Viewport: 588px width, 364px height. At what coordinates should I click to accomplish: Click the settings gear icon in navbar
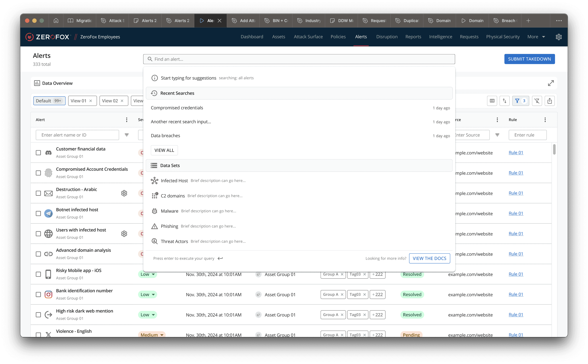point(559,37)
